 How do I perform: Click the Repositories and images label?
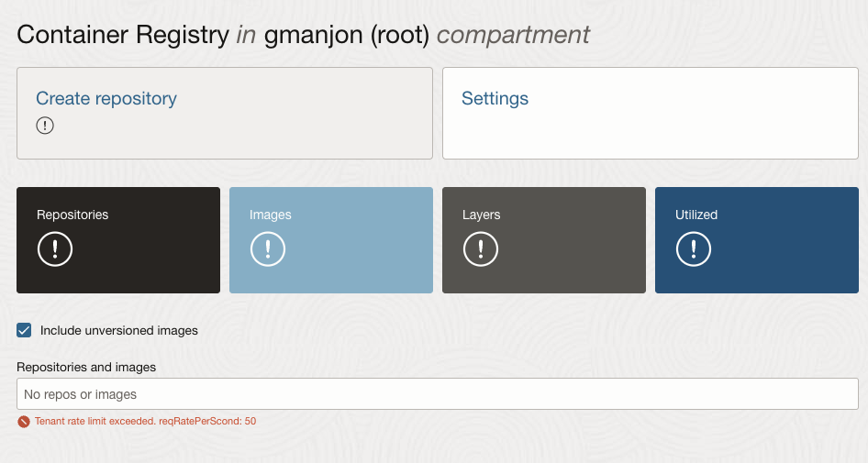tap(86, 368)
